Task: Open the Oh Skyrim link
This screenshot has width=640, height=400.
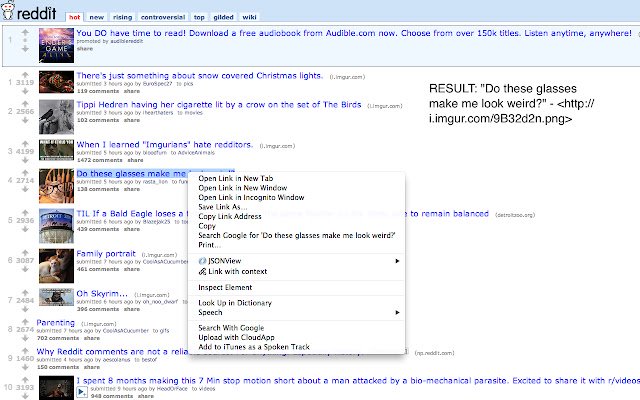Action: point(102,293)
